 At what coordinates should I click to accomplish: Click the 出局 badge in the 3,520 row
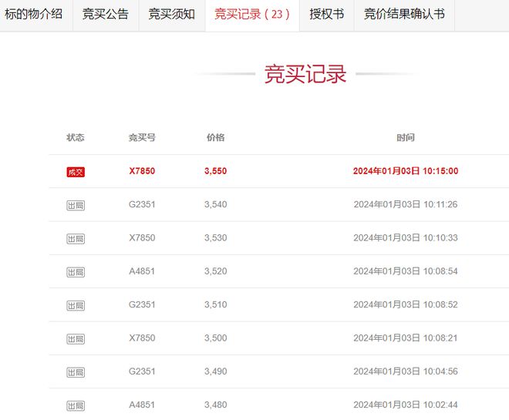point(76,272)
